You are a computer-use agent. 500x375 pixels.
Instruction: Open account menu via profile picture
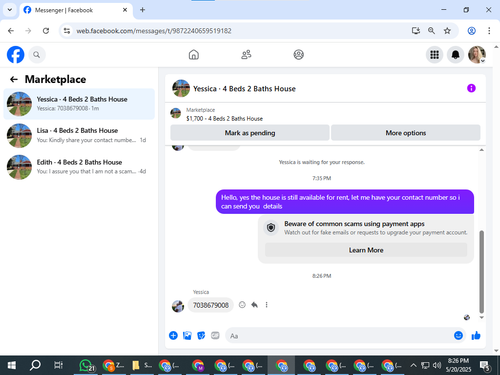[477, 55]
